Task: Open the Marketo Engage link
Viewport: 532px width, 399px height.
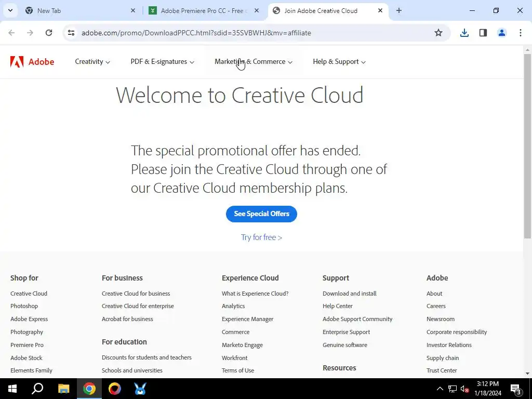Action: (x=242, y=345)
